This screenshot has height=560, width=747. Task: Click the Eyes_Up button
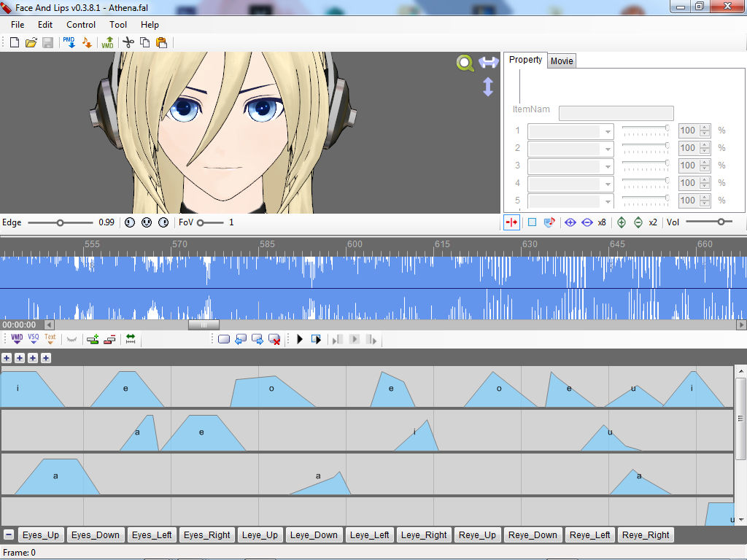click(x=41, y=535)
